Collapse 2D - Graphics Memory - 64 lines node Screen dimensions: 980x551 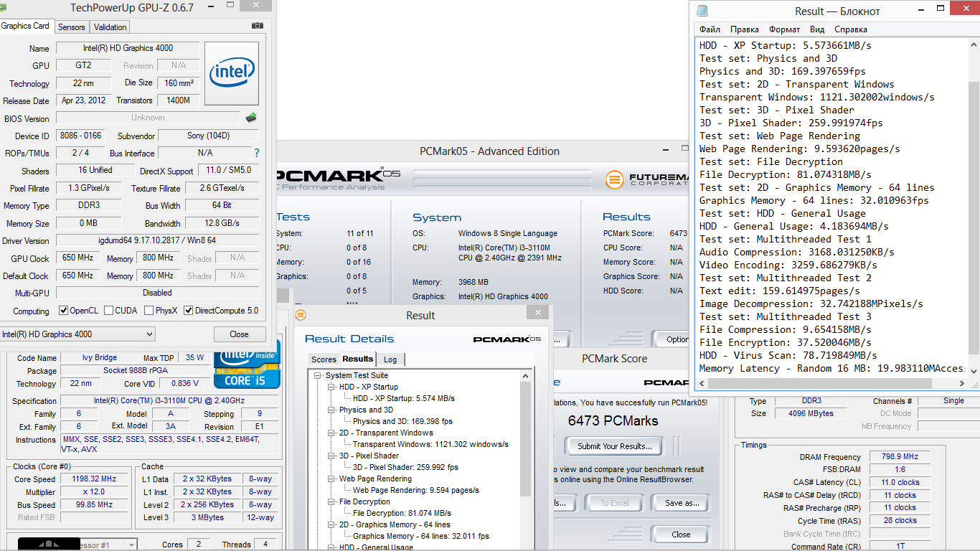[x=332, y=524]
